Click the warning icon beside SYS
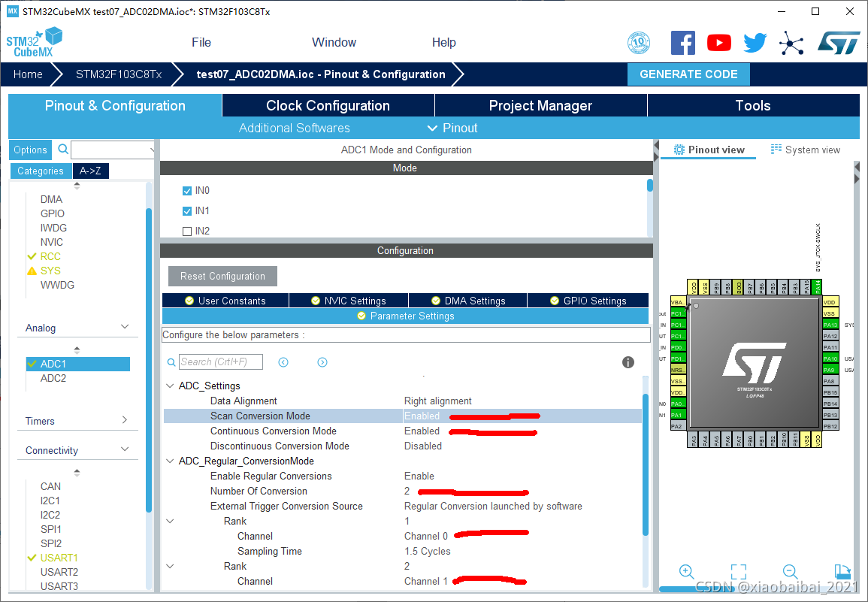 click(x=32, y=271)
